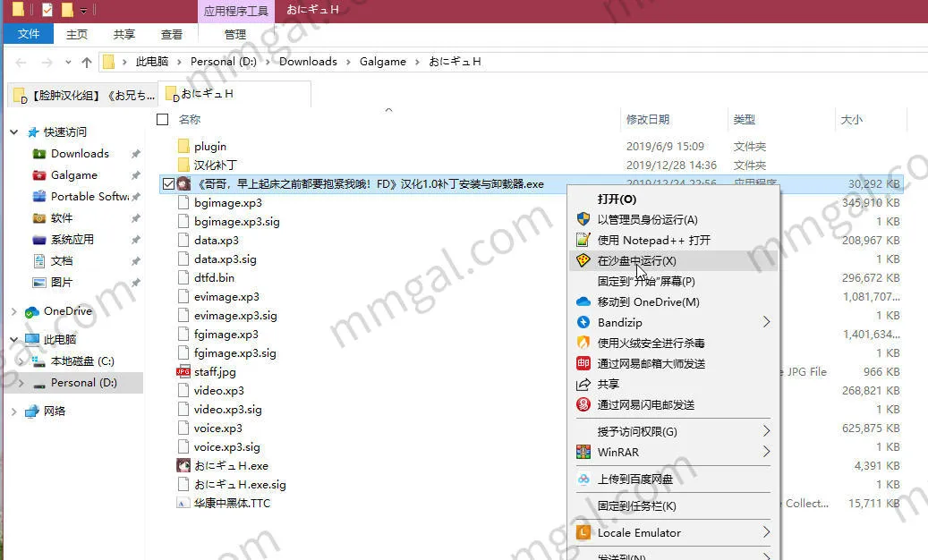The image size is (928, 560).
Task: Move the installer to OneDrive
Action: (x=647, y=301)
